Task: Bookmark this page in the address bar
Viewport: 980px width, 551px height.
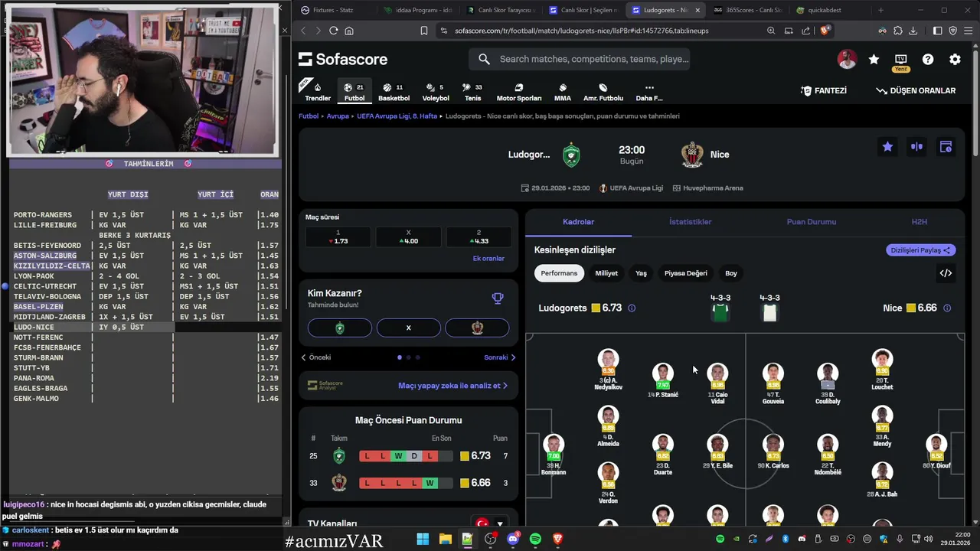Action: point(423,31)
